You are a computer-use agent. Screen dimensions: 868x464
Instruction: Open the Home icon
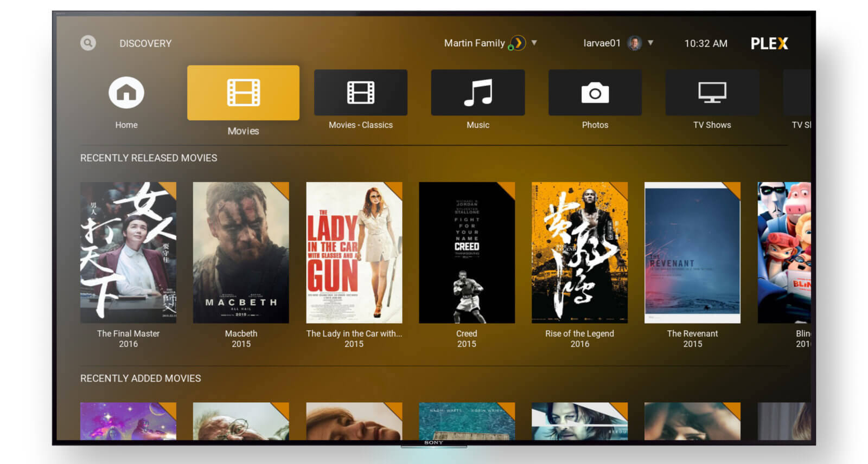[x=126, y=93]
